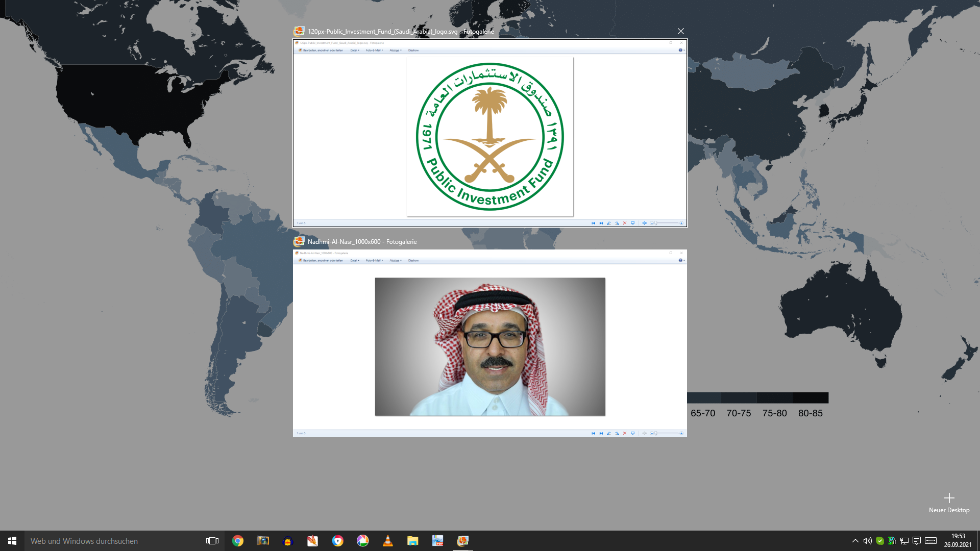Screen dimensions: 980x551
Task: Click the Windows Start button
Action: (x=12, y=541)
